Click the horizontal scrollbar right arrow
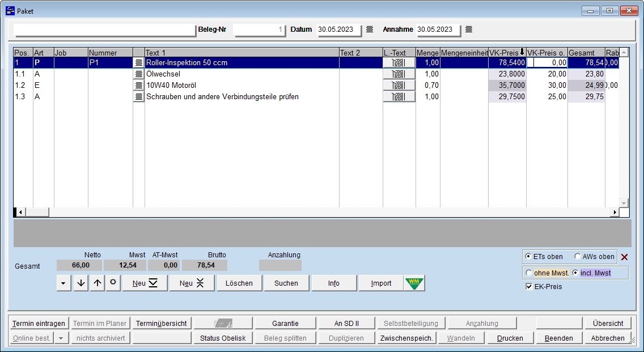The width and height of the screenshot is (644, 352). pos(615,213)
